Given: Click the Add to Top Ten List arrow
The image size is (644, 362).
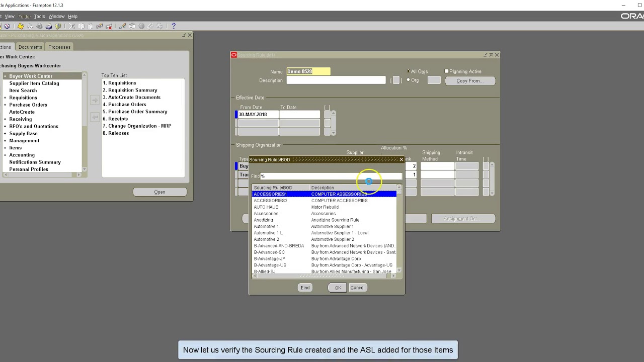Looking at the screenshot, I should coord(95,100).
